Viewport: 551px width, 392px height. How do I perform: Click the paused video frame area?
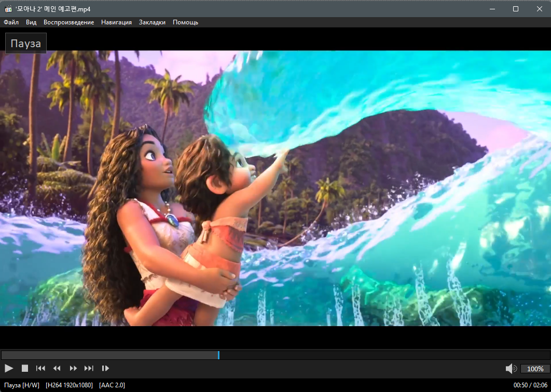pos(275,188)
